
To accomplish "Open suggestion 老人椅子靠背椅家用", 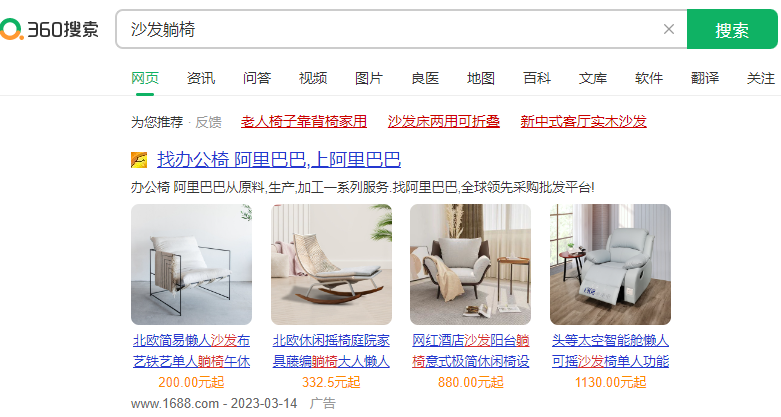I will (304, 121).
